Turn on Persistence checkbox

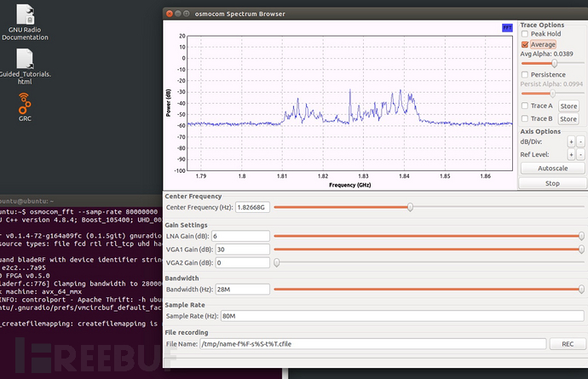pyautogui.click(x=525, y=74)
